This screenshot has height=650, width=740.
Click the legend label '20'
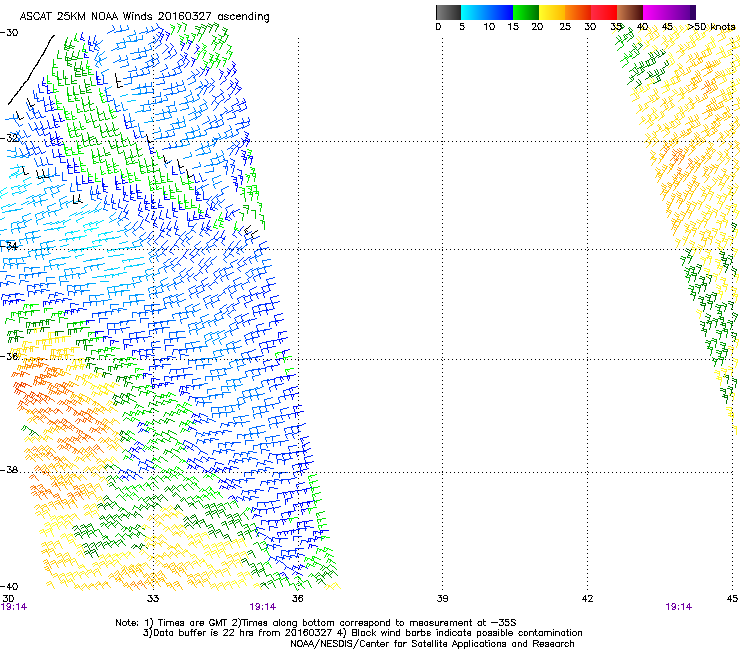(537, 27)
